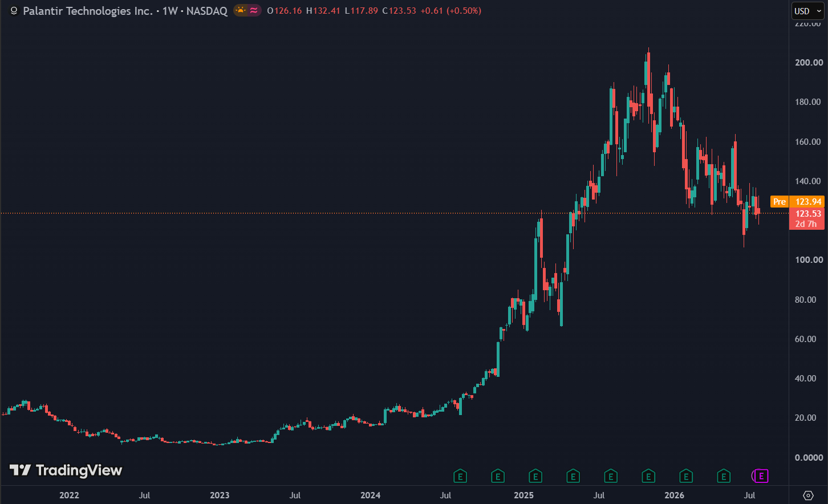The width and height of the screenshot is (828, 504).
Task: Open the purple upcoming earnings marker
Action: 761,475
